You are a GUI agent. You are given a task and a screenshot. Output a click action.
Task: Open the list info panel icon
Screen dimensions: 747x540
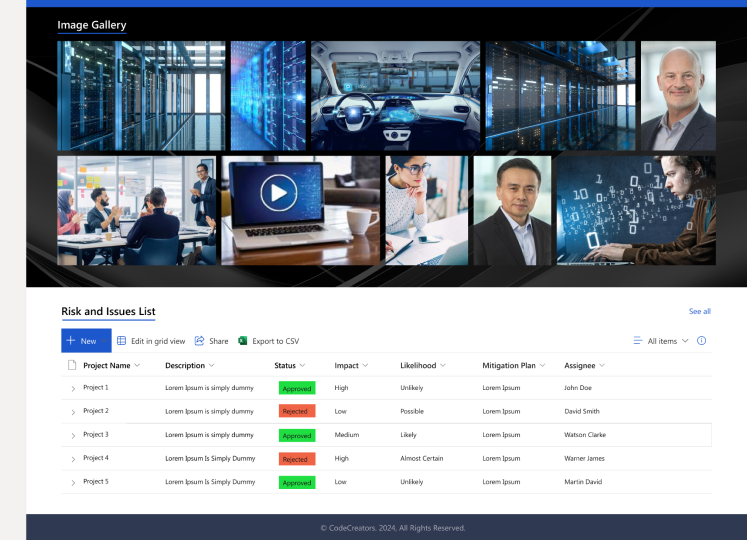tap(701, 341)
